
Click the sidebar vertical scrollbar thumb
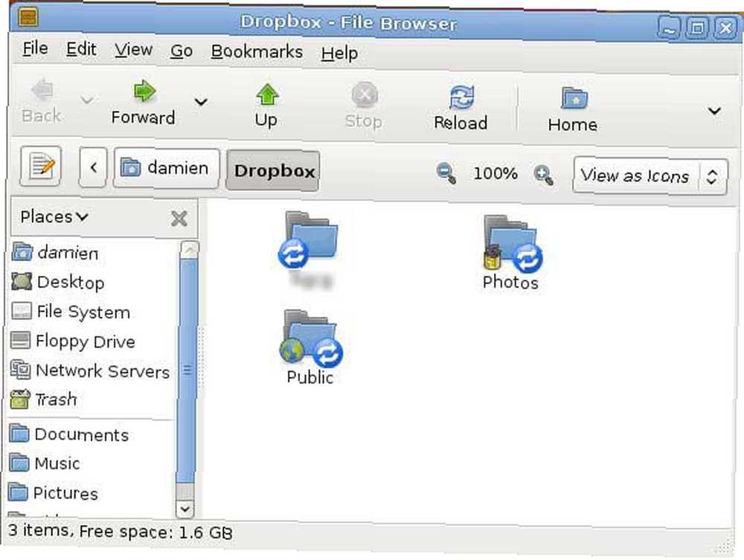187,370
